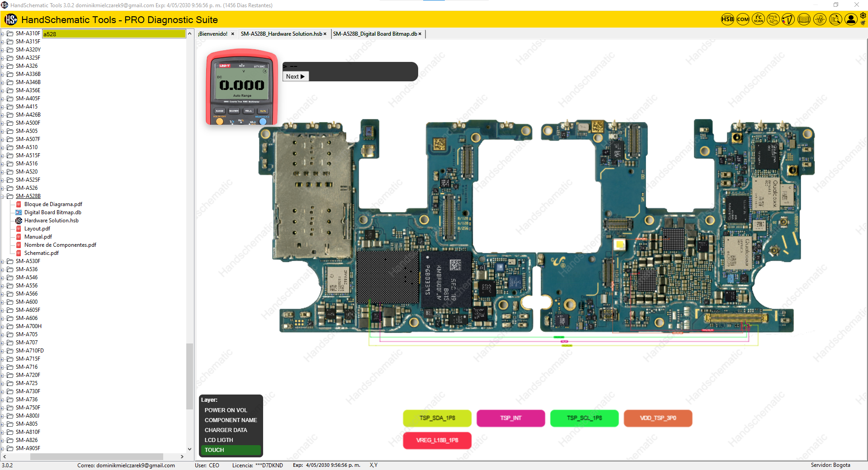
Task: Expand the SM-A530F folder
Action: pos(3,261)
